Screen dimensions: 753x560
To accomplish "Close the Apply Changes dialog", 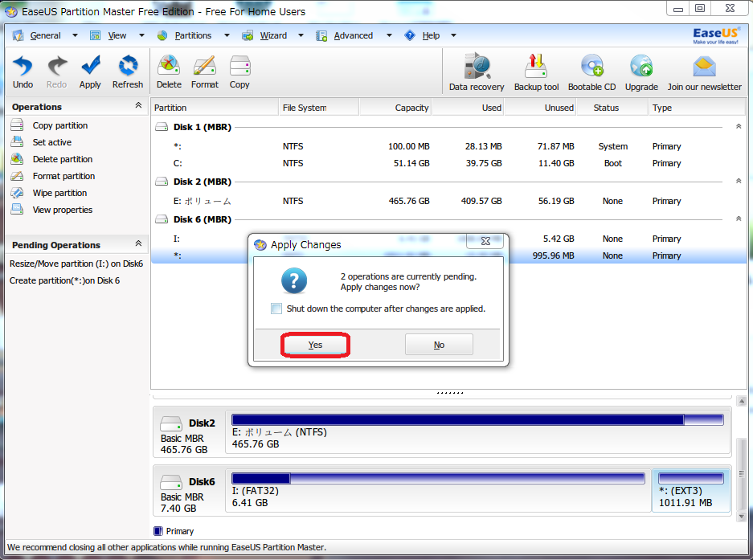I will (x=485, y=241).
